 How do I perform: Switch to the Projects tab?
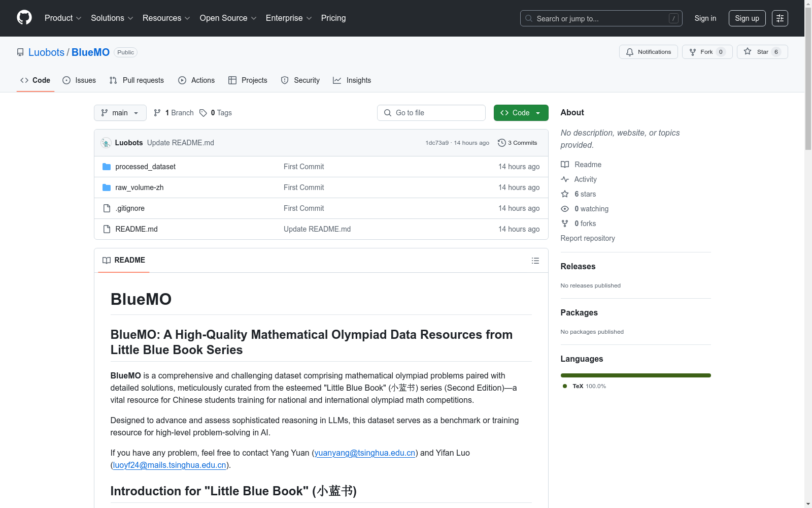tap(248, 80)
